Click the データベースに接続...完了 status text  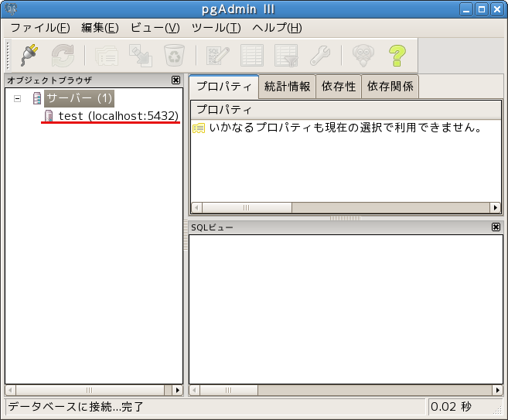tap(76, 406)
